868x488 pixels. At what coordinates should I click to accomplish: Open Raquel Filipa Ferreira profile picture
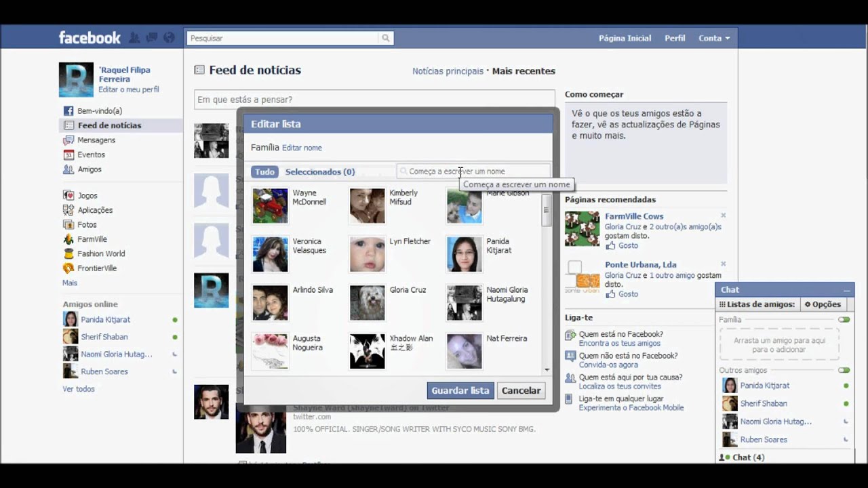pyautogui.click(x=76, y=79)
